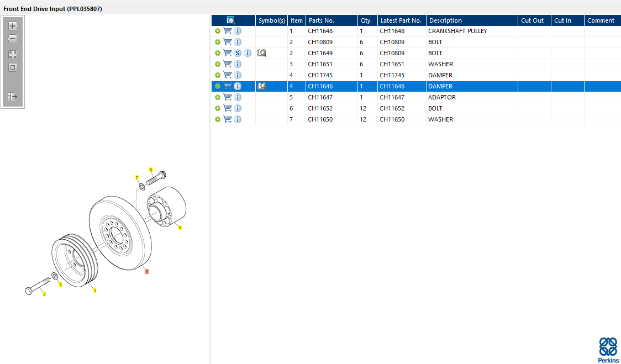Viewport: 621px width, 364px height.
Task: Click the four-squares grid view icon
Action: coord(13,55)
